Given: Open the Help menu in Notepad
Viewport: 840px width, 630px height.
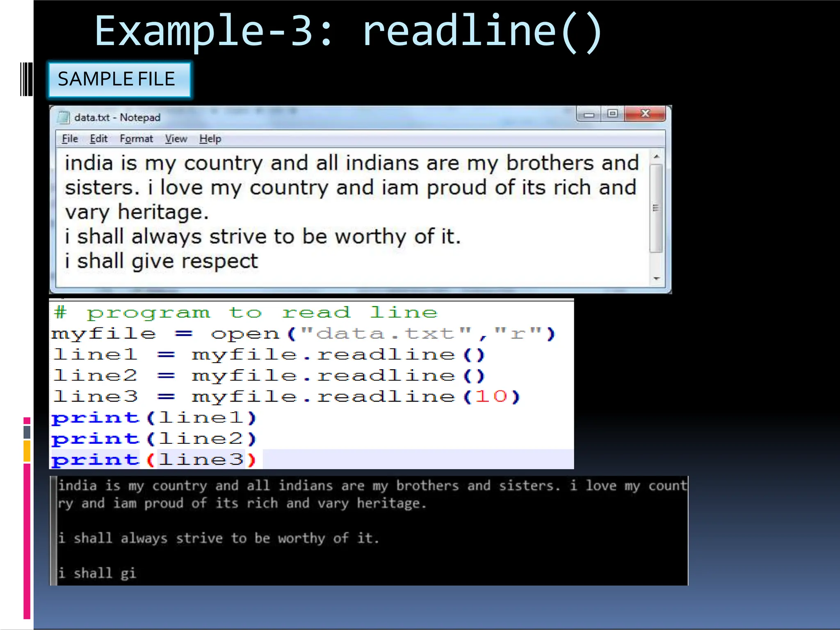Looking at the screenshot, I should [x=210, y=139].
